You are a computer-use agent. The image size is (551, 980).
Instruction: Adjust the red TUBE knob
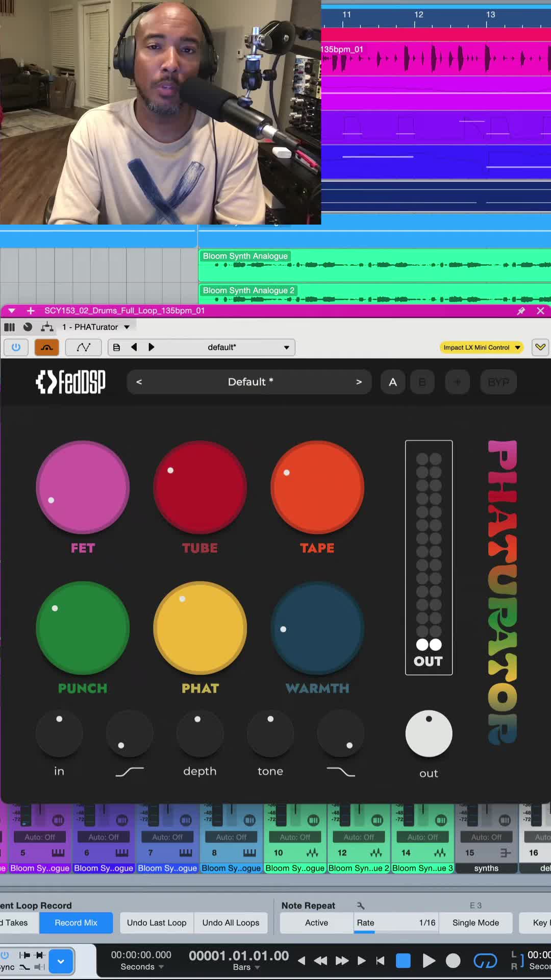pos(200,487)
